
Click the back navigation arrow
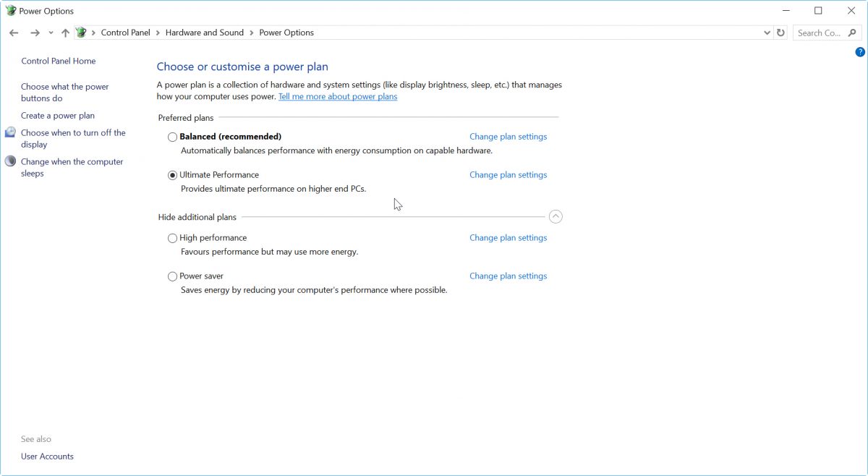click(14, 33)
